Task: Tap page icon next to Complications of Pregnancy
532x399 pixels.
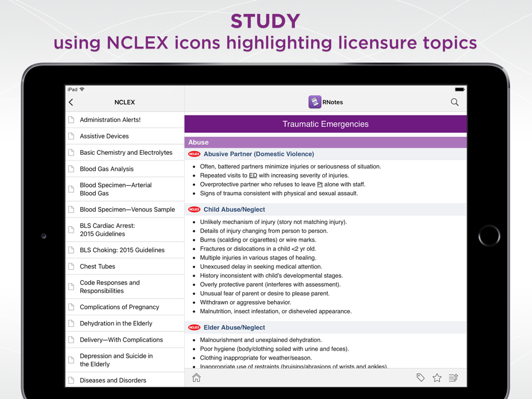Action: (x=71, y=307)
